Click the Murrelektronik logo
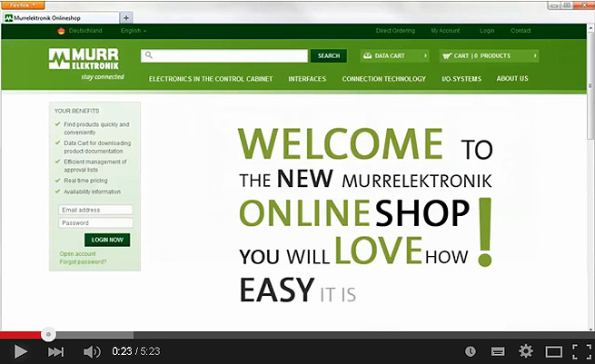The height and width of the screenshot is (364, 595). click(x=86, y=64)
